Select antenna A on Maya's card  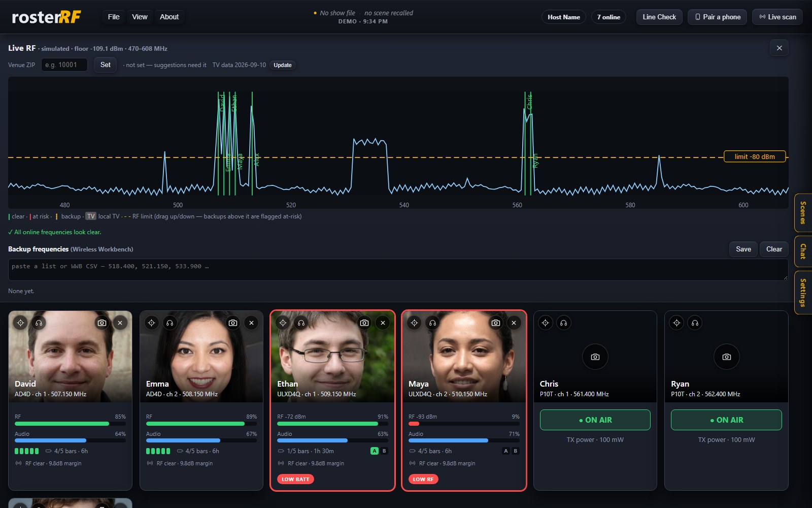click(x=505, y=451)
